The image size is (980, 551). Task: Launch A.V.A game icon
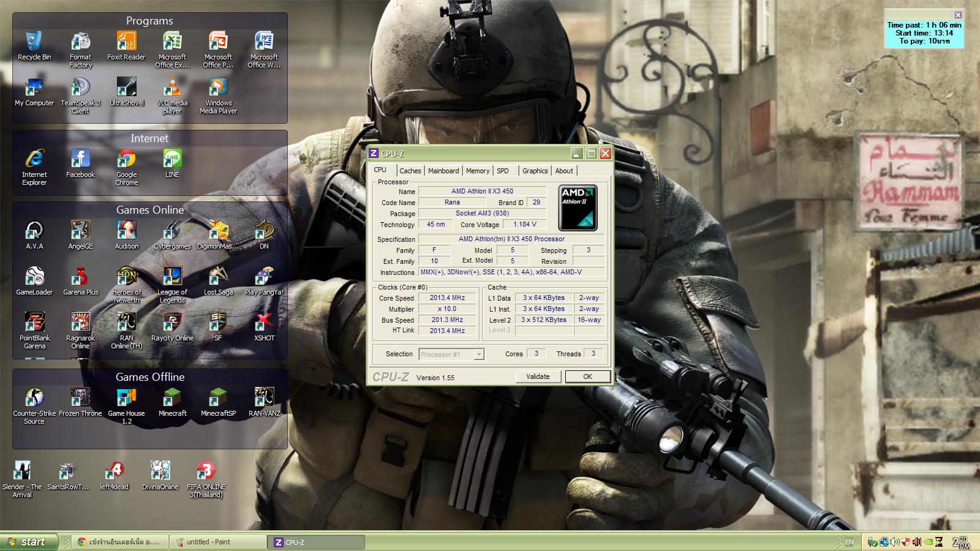coord(34,235)
